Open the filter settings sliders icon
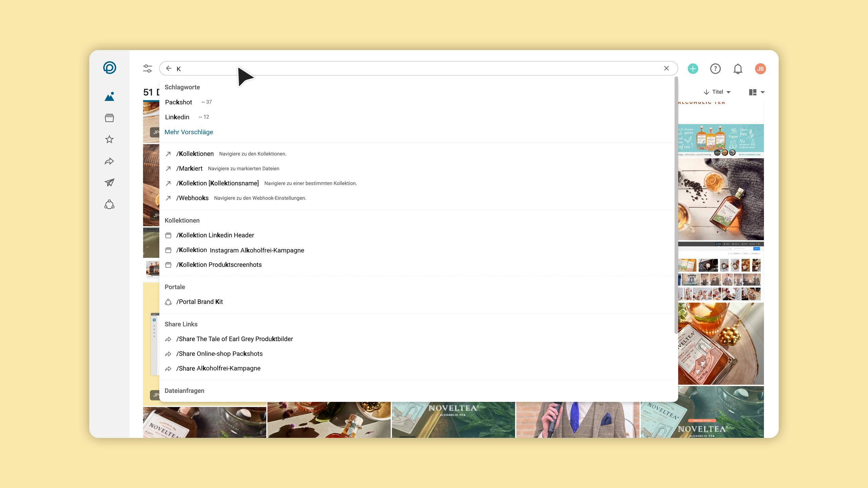The width and height of the screenshot is (868, 488). [x=147, y=68]
